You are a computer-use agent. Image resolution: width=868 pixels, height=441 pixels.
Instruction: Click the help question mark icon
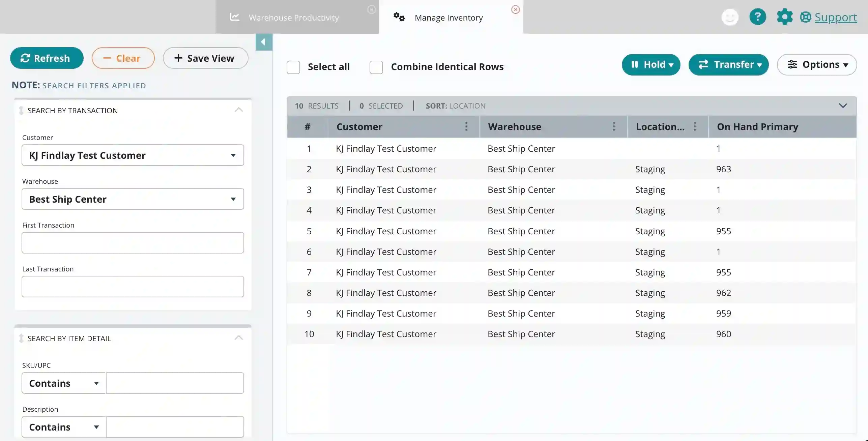(757, 17)
